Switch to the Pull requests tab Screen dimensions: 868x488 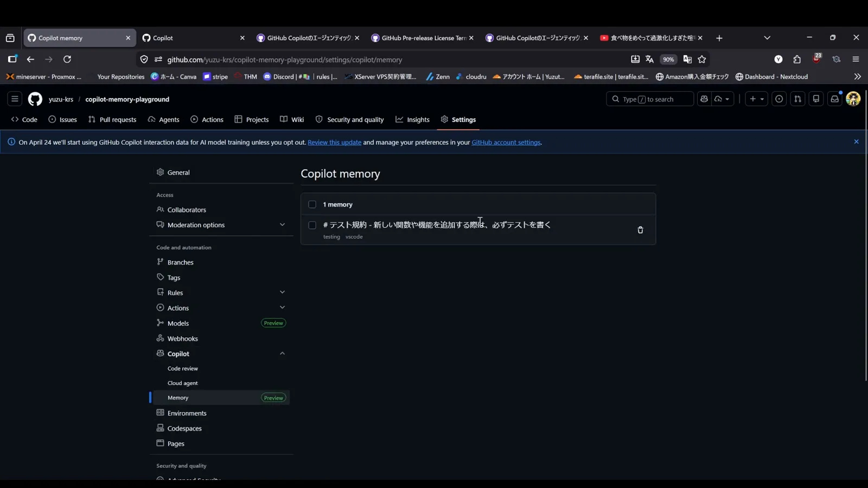tap(112, 119)
